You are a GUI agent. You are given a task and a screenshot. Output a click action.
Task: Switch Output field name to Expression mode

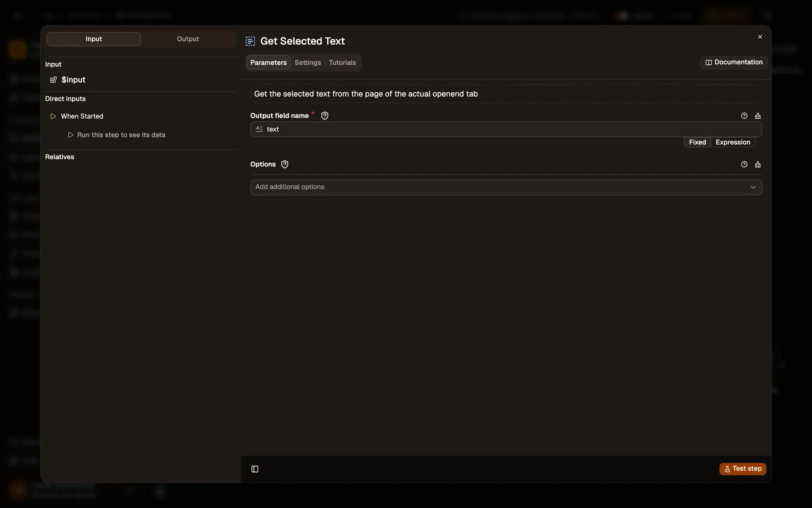coord(733,142)
